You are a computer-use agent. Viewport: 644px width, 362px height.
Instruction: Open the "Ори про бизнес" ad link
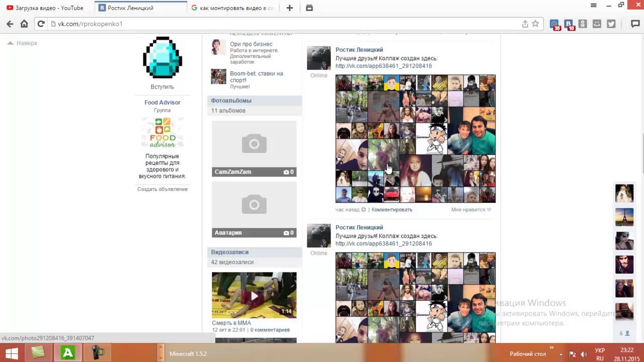pyautogui.click(x=251, y=44)
